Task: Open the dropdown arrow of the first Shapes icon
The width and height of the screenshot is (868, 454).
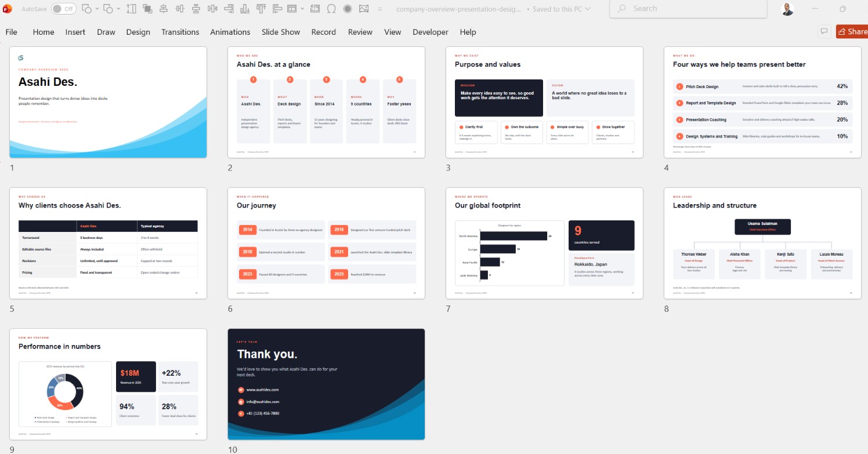Action: (x=96, y=9)
